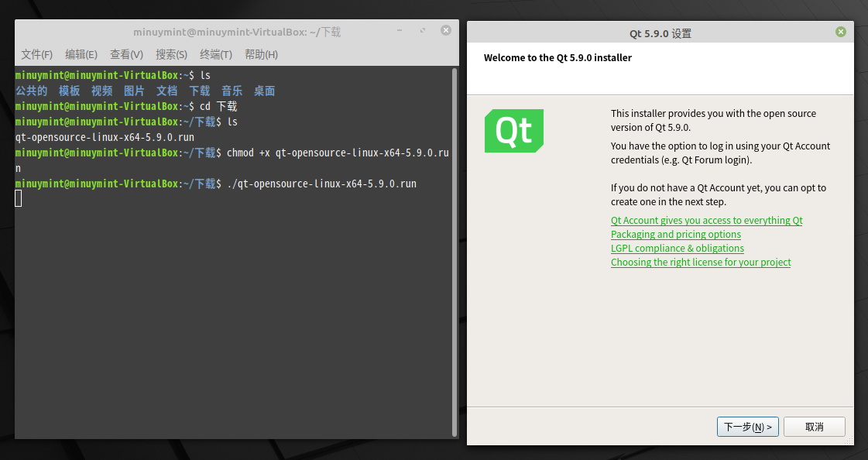868x460 pixels.
Task: Open the 帮助(H) menu
Action: [x=261, y=54]
